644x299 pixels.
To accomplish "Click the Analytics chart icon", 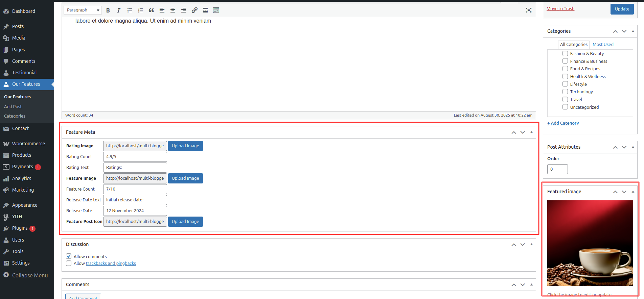I will (x=6, y=178).
